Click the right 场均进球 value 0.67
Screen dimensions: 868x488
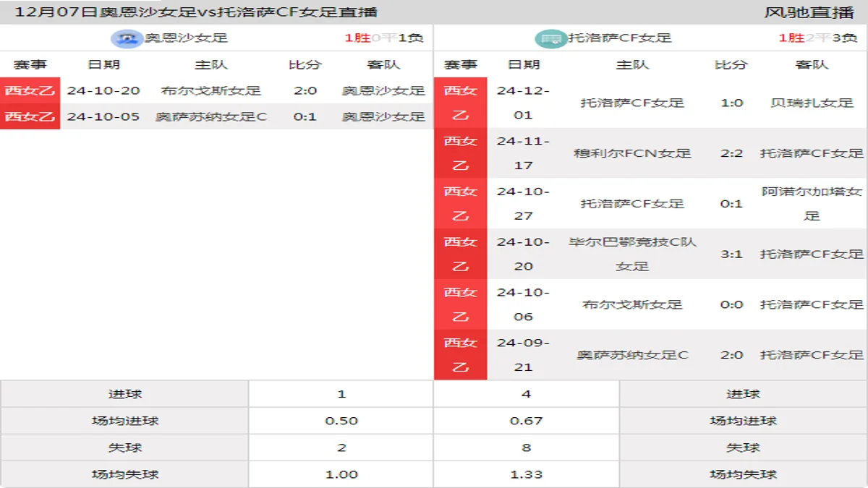point(526,421)
